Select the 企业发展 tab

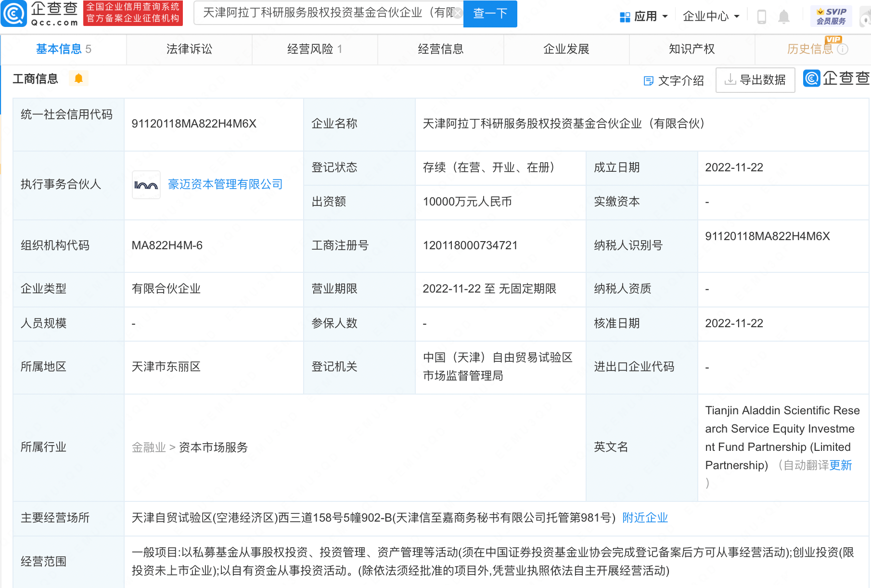tap(566, 49)
